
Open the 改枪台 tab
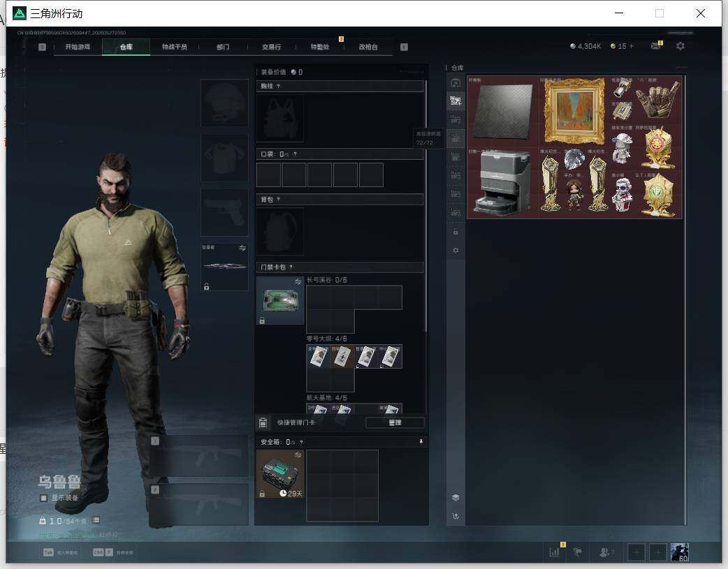tap(368, 47)
